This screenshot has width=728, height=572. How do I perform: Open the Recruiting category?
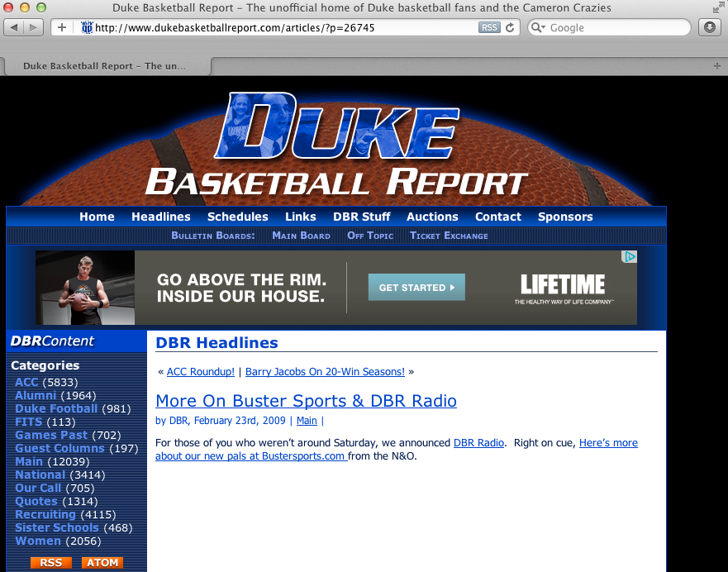[45, 515]
